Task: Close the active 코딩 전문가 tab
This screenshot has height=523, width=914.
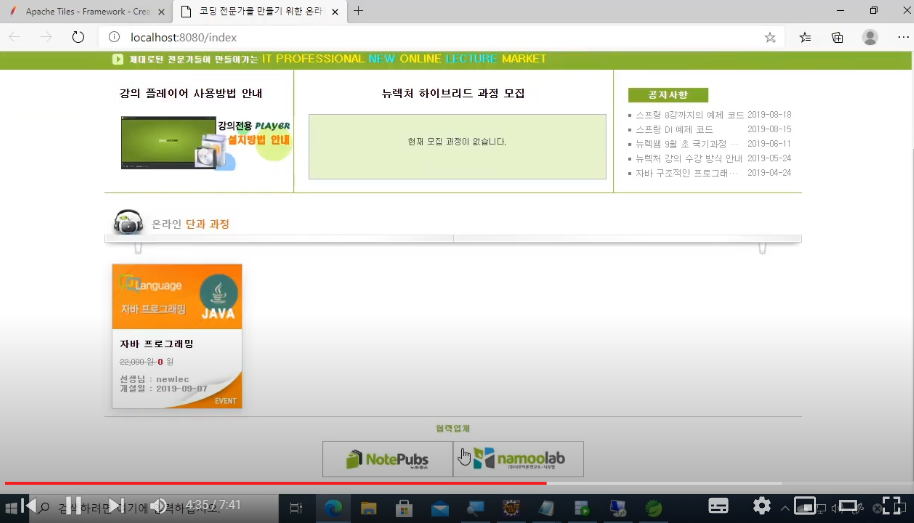Action: [335, 12]
